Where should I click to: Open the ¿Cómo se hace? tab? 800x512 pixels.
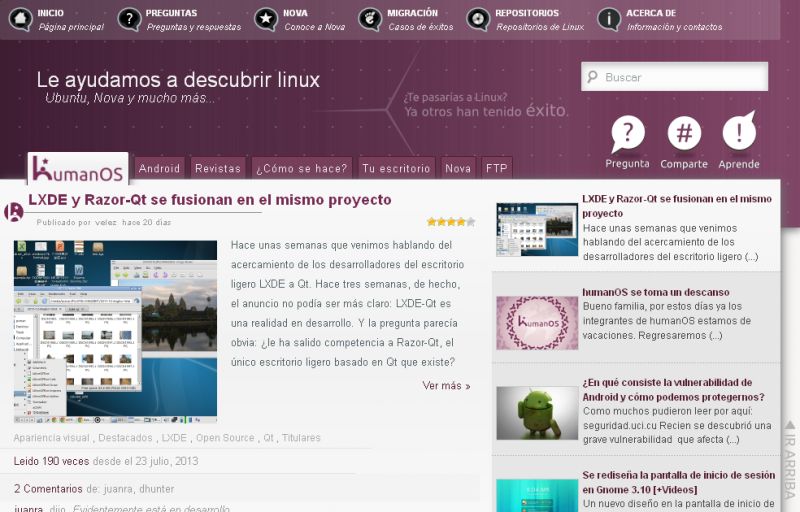tap(302, 168)
